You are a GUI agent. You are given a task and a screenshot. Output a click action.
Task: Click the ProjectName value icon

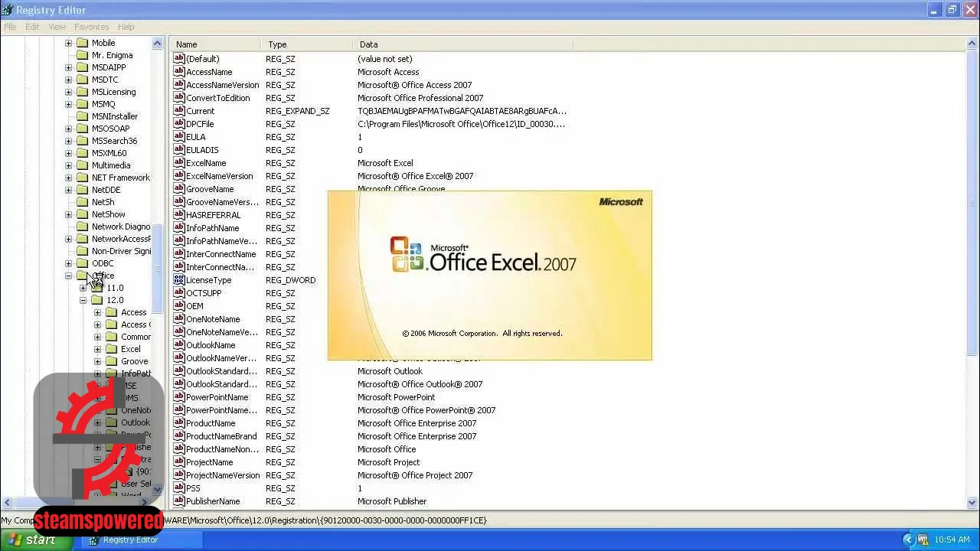click(179, 461)
